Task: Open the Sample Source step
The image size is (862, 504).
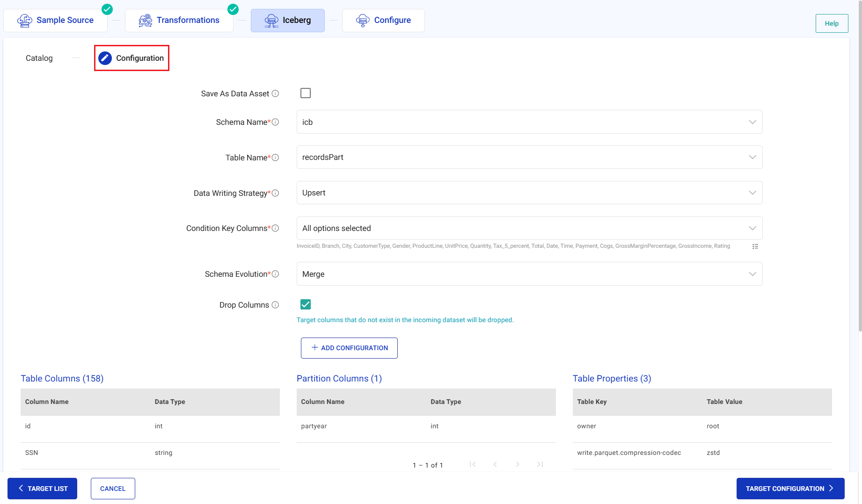Action: pos(56,20)
